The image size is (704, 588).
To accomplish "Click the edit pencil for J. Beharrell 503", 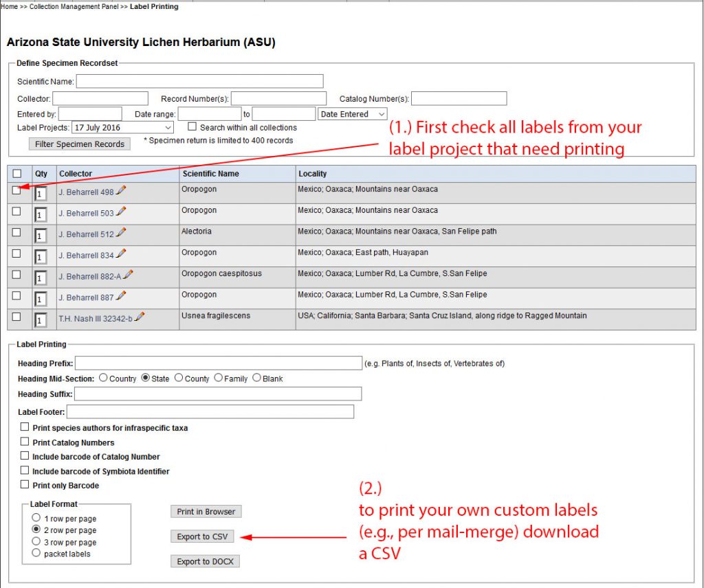I will click(x=121, y=212).
